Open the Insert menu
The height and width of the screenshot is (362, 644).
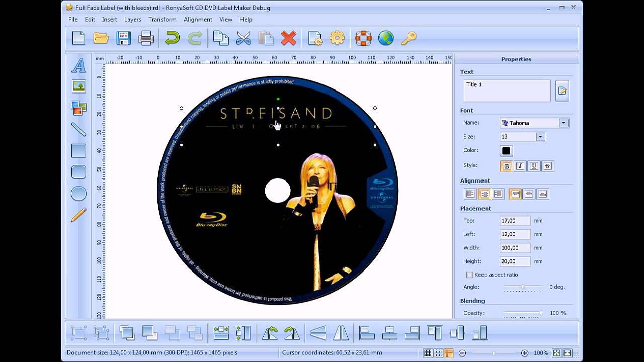(x=109, y=19)
